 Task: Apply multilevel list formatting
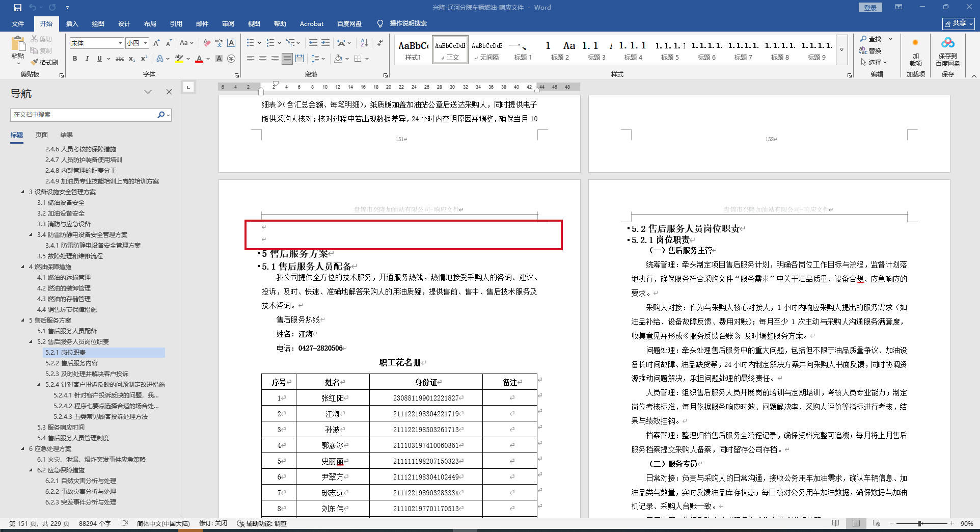tap(290, 43)
